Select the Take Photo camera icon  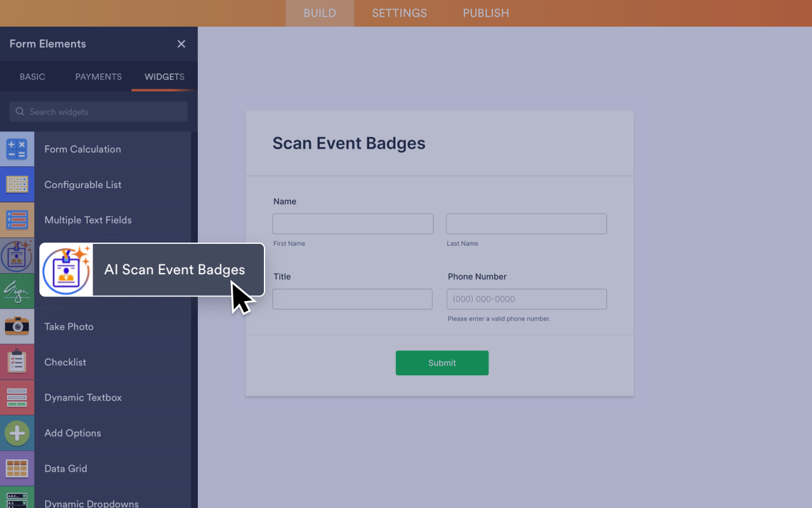click(x=17, y=326)
